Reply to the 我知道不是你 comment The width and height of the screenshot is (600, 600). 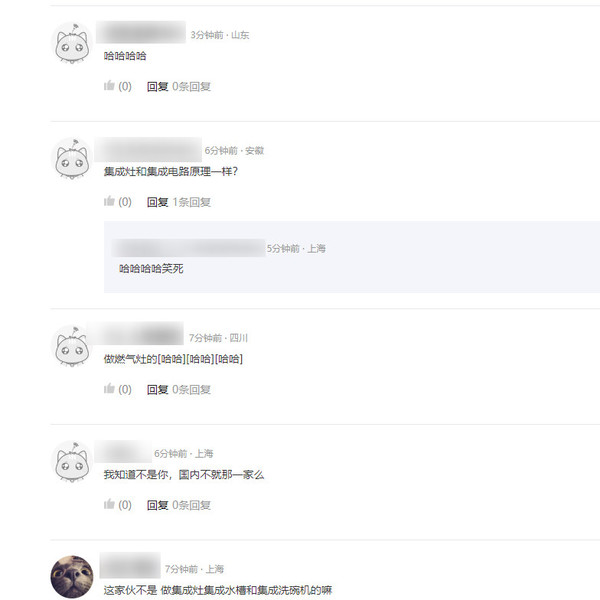tap(158, 505)
